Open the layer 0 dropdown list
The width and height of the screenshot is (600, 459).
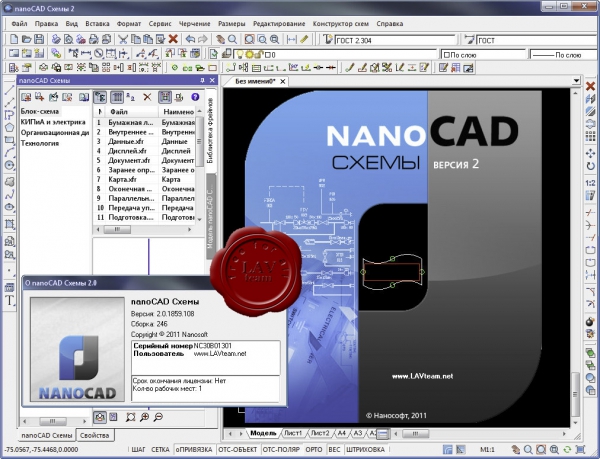pos(336,54)
